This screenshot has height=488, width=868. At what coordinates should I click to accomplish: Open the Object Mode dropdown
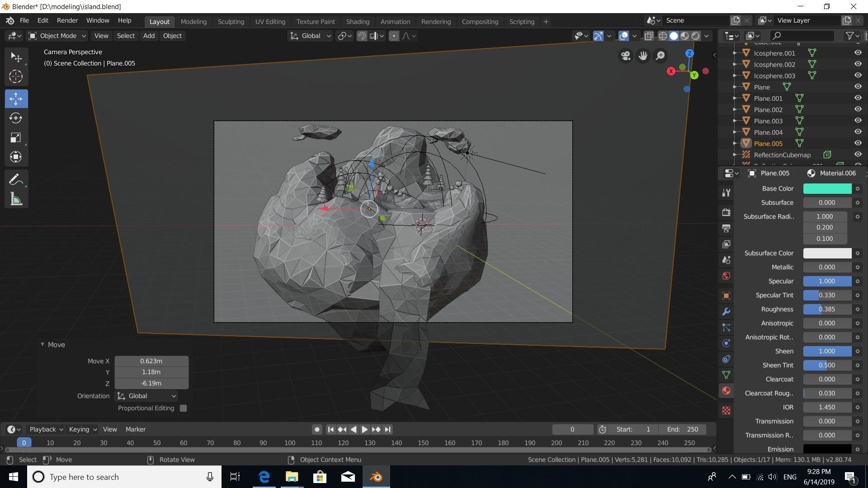coord(57,36)
